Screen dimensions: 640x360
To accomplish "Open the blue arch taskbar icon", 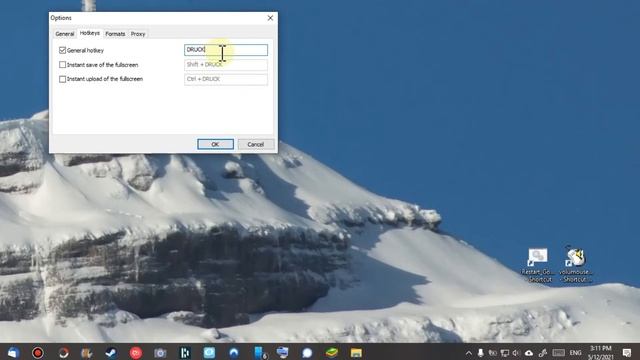I will point(233,353).
